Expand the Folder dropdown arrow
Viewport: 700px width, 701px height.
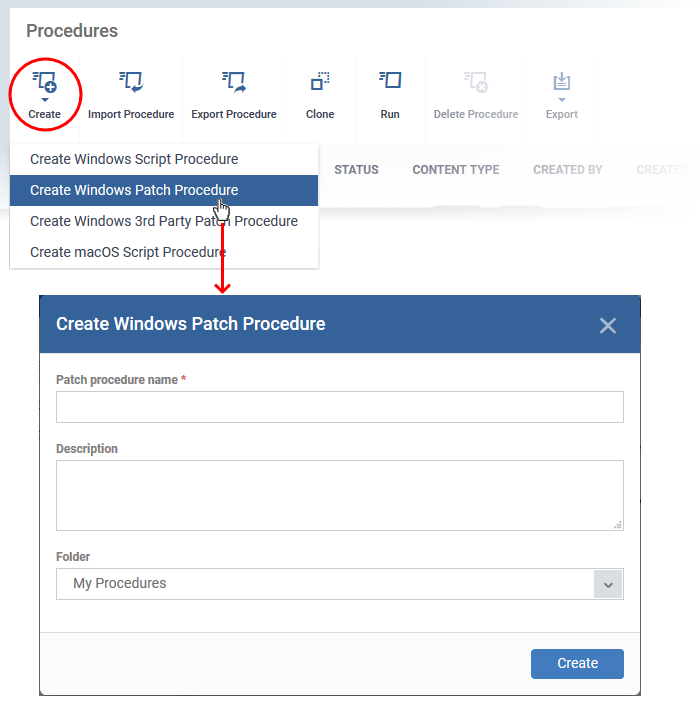[x=608, y=584]
